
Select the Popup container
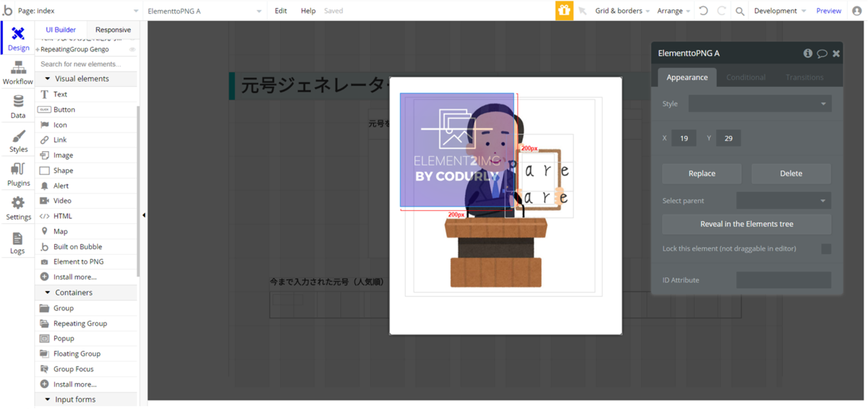coord(86,338)
